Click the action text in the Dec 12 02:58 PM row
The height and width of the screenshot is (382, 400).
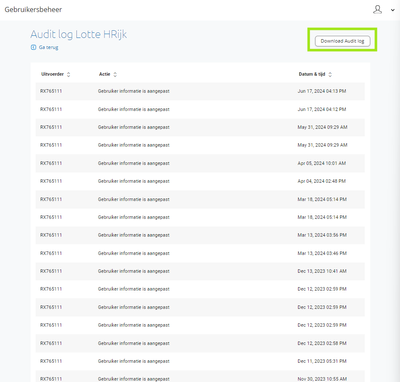134,343
